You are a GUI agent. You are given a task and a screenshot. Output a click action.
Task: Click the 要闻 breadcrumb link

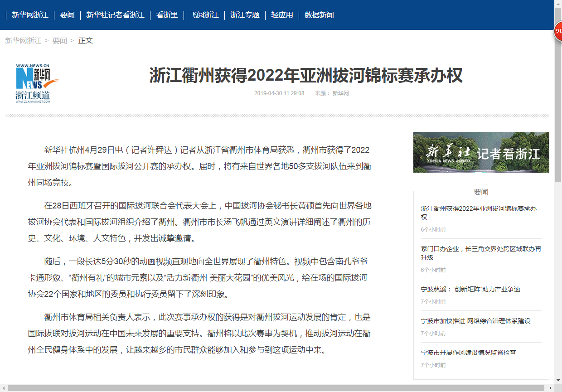coord(59,40)
